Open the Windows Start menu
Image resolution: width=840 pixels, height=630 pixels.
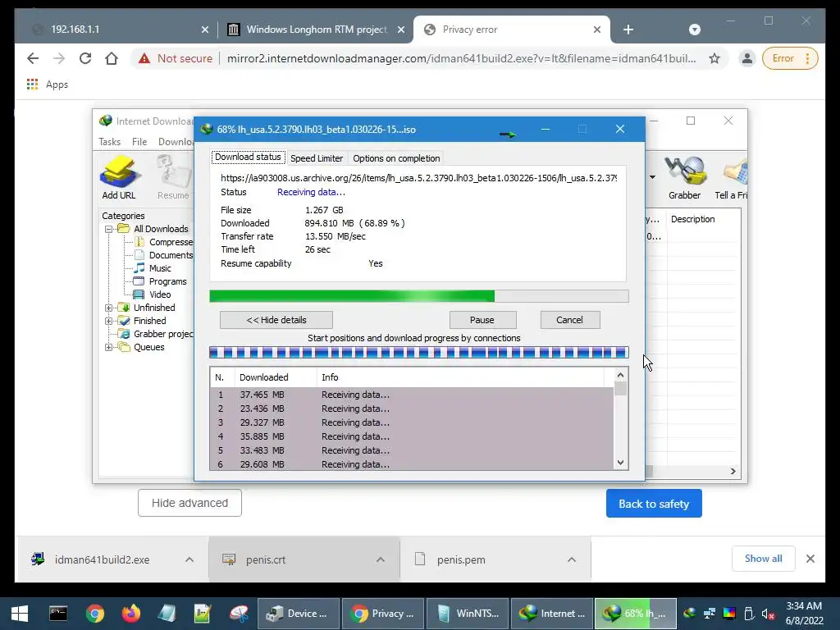[x=20, y=614]
